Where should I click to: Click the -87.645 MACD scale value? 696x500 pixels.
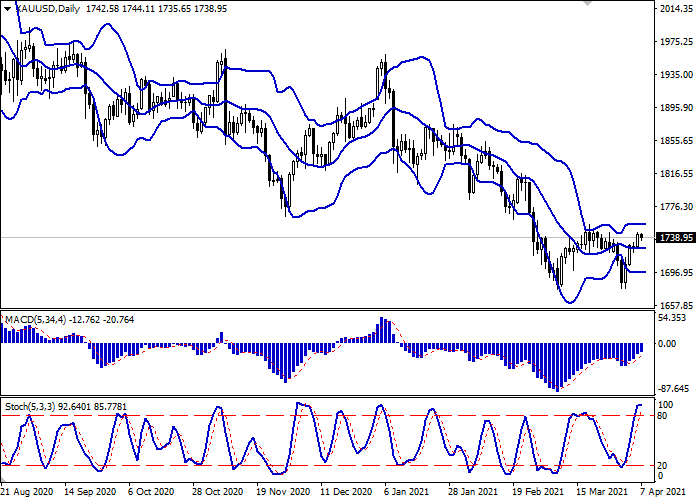(x=674, y=389)
